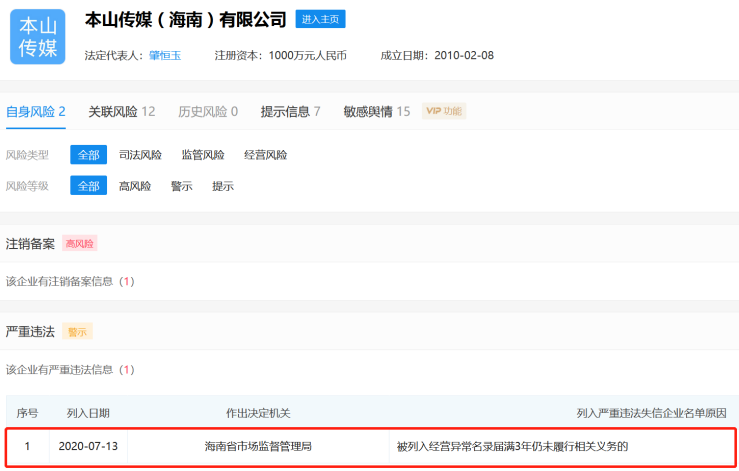Select 全部 in risk level filter
The image size is (739, 471).
pos(88,186)
